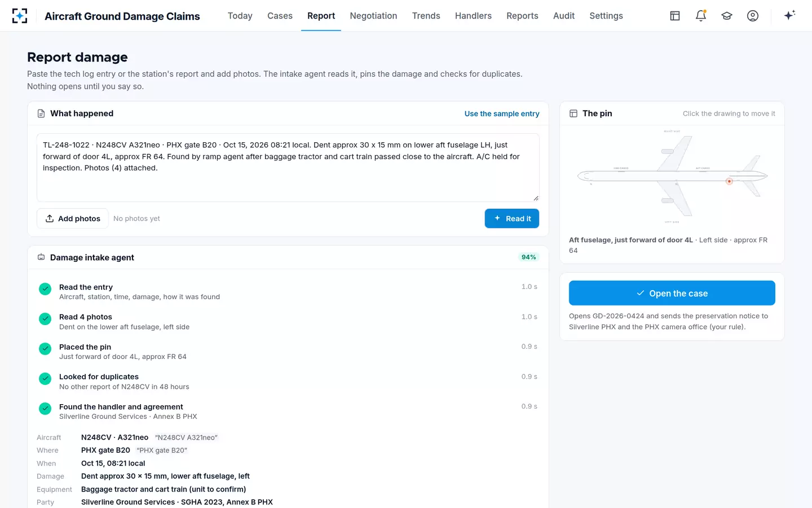Screen dimensions: 812x508
Task: Click the app logo icon
Action: coord(20,16)
